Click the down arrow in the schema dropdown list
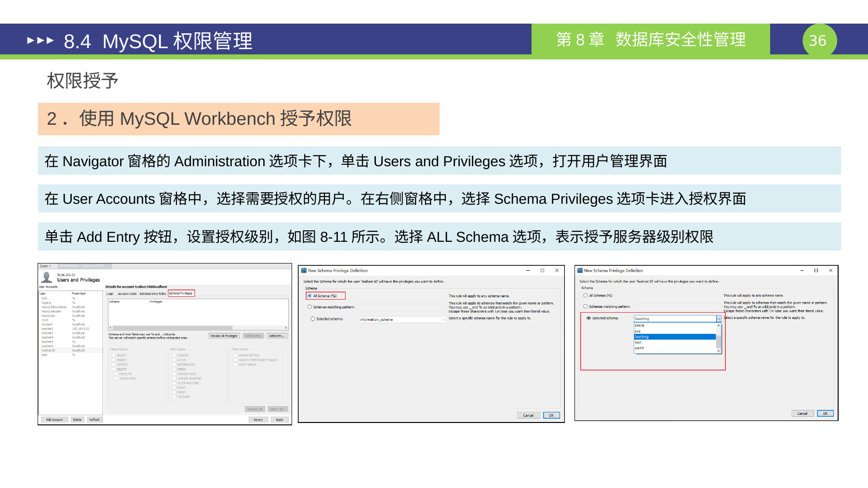 719,351
